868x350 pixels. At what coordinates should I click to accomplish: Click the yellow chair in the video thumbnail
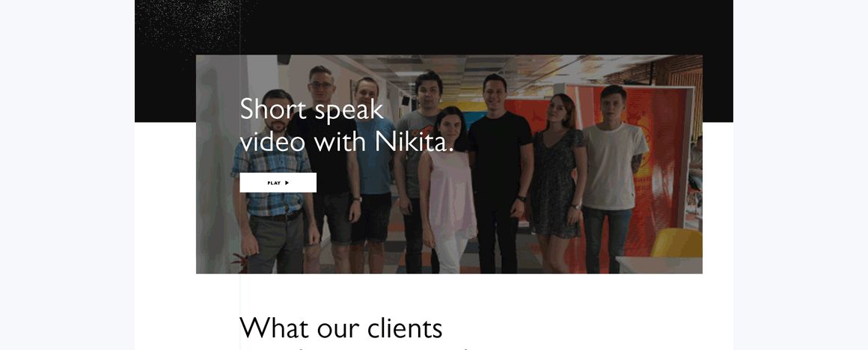click(676, 243)
